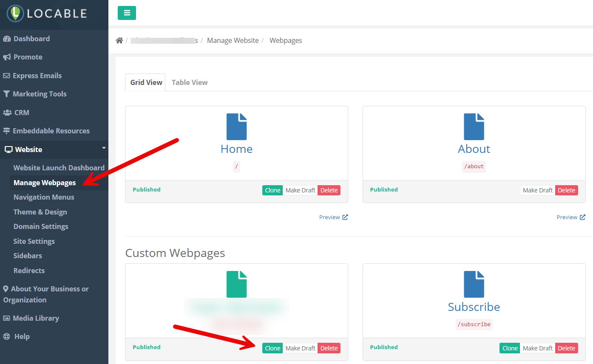The width and height of the screenshot is (593, 364).
Task: Open the Media Library
Action: coord(36,318)
